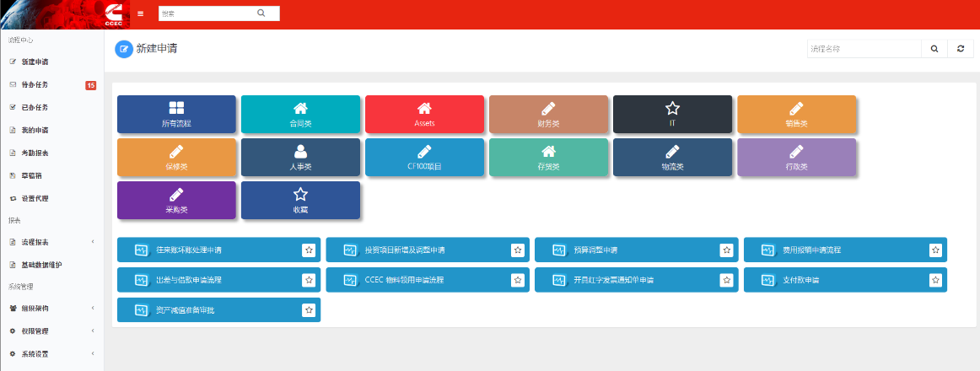Click the search icon next to 流程名称 field

[x=934, y=49]
